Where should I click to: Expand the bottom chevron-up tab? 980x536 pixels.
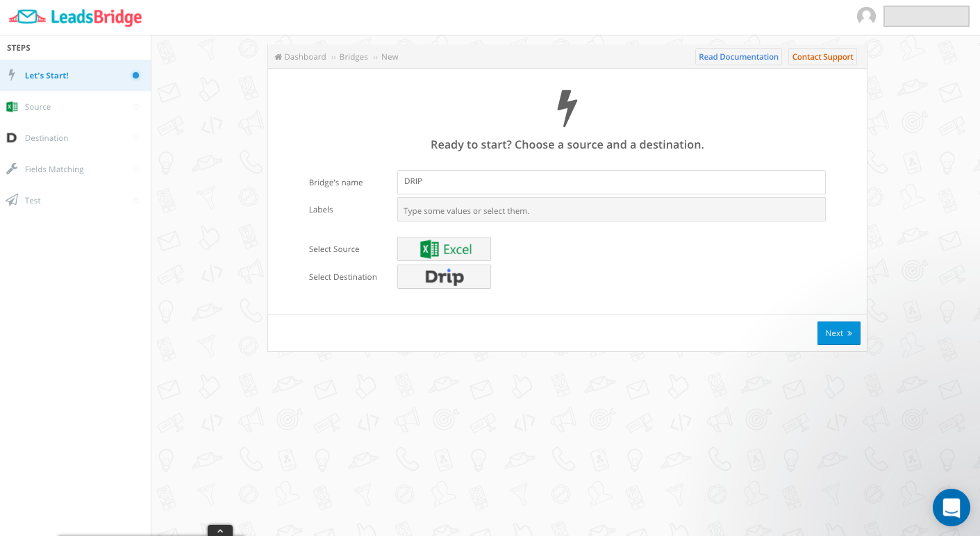220,530
